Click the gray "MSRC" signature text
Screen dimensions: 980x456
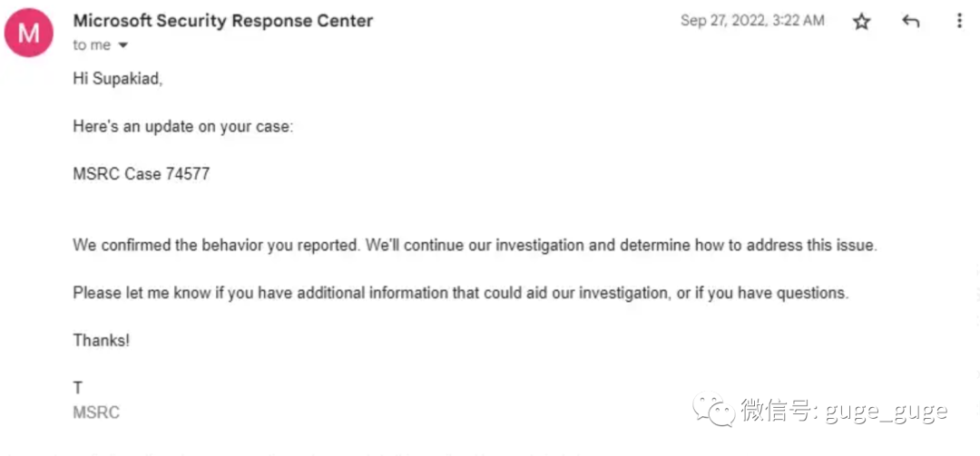click(96, 412)
